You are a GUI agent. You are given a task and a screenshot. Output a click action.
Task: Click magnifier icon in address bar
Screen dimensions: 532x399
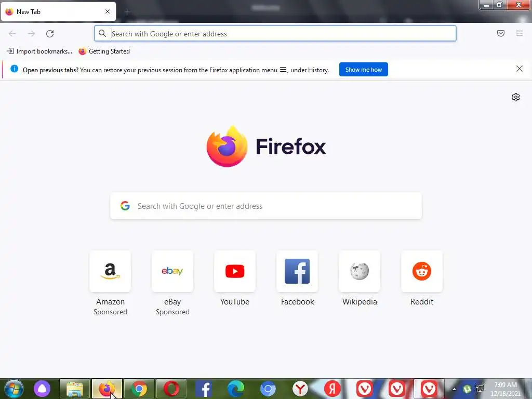[x=102, y=33]
